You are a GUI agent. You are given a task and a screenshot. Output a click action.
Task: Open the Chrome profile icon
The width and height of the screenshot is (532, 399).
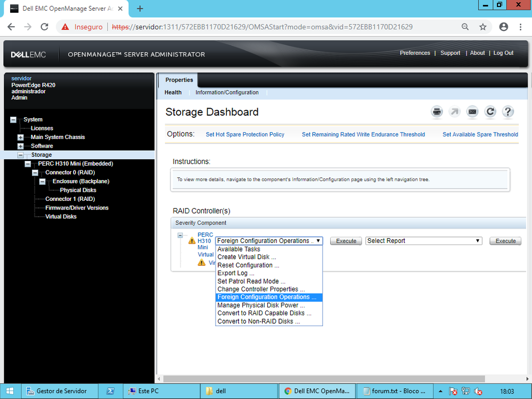pos(503,27)
